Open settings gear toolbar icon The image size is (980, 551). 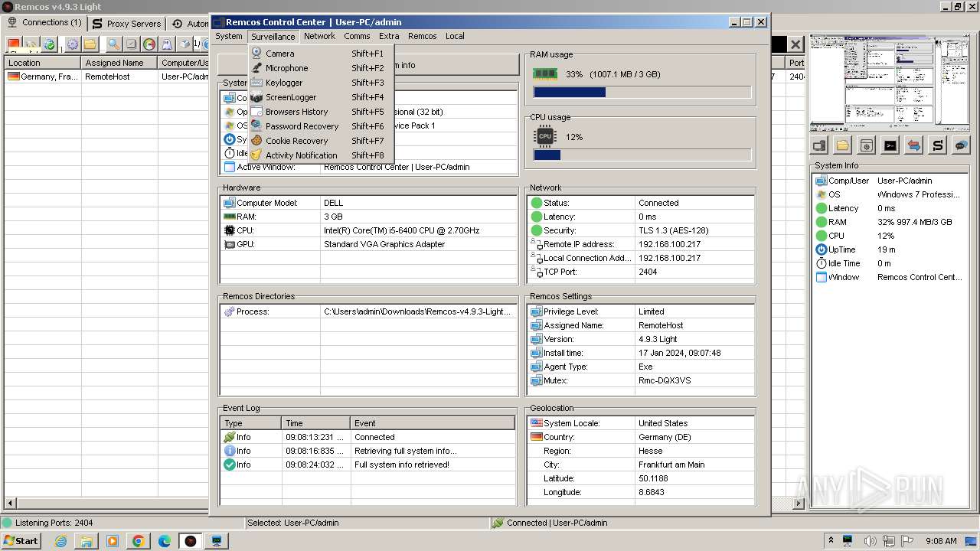(72, 44)
